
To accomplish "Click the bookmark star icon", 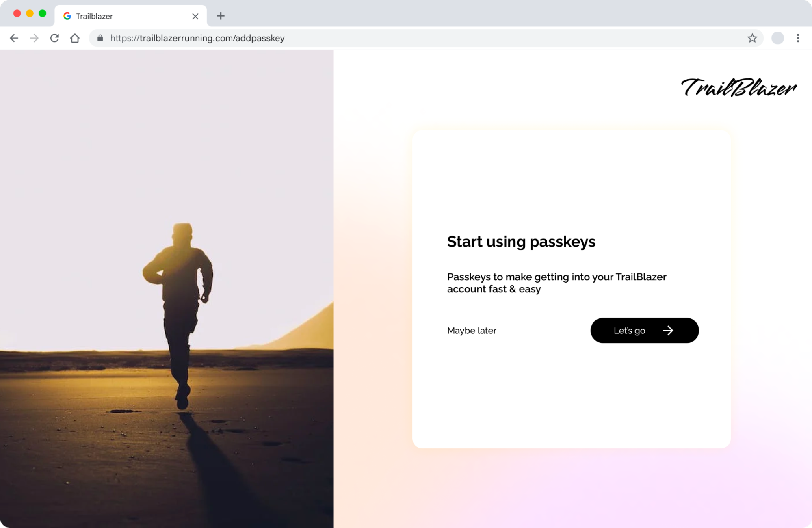I will pos(752,38).
